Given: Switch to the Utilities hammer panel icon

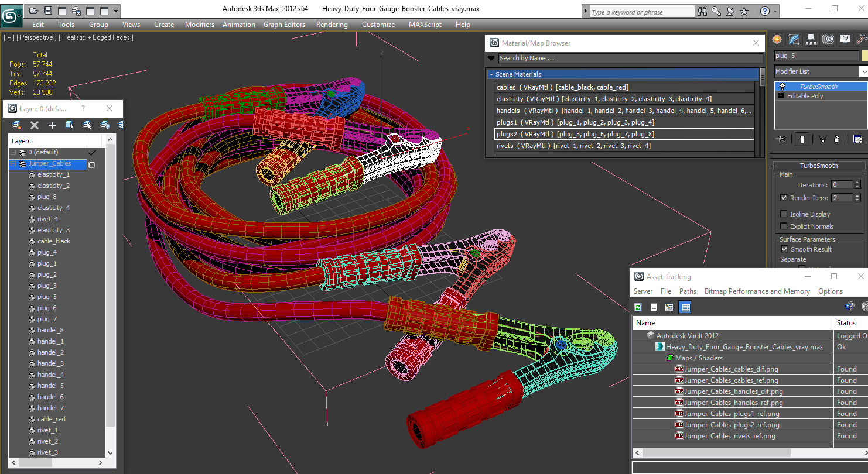Looking at the screenshot, I should (x=862, y=39).
